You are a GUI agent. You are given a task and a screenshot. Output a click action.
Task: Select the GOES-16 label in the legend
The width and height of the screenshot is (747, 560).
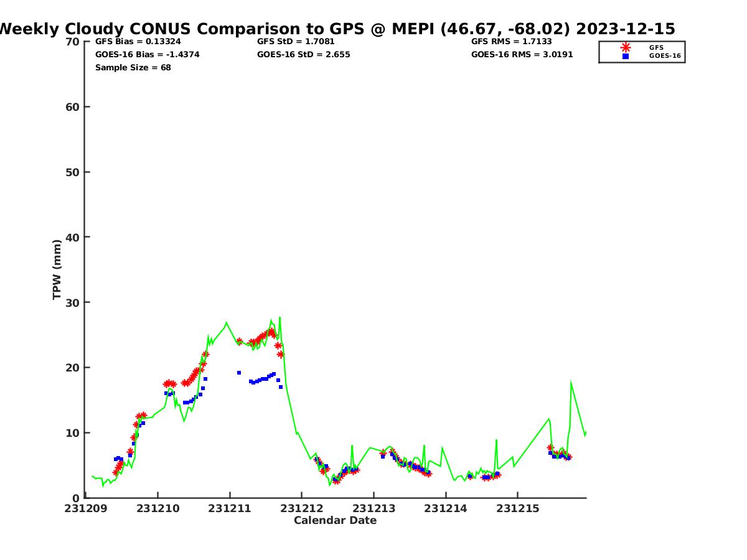click(664, 56)
